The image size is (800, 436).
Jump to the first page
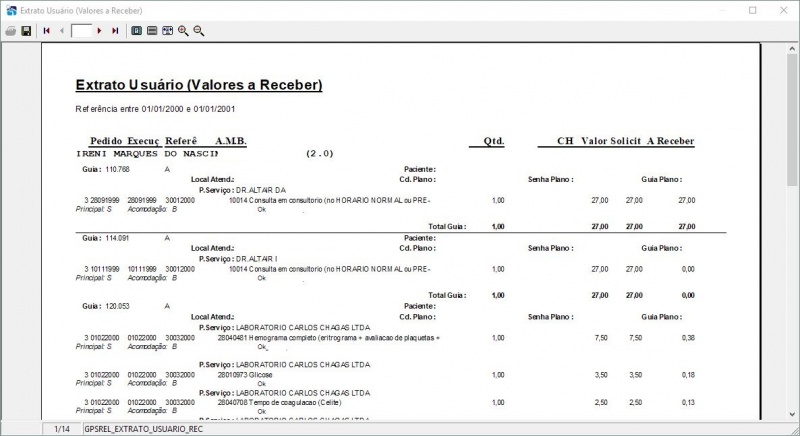(46, 31)
